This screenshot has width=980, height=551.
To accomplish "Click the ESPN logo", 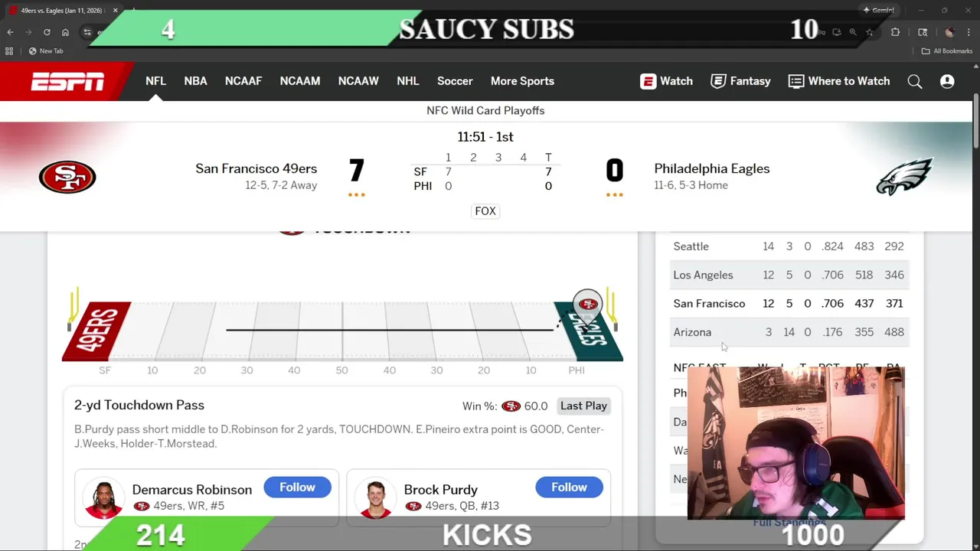I will 67,81.
